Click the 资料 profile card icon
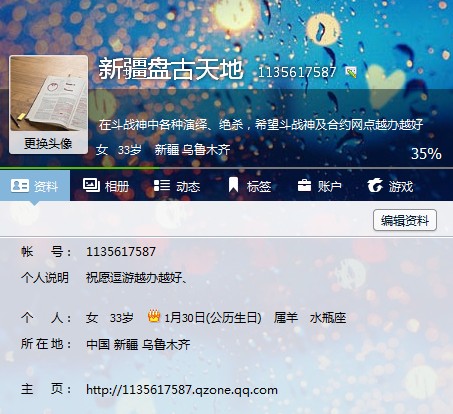 point(20,186)
